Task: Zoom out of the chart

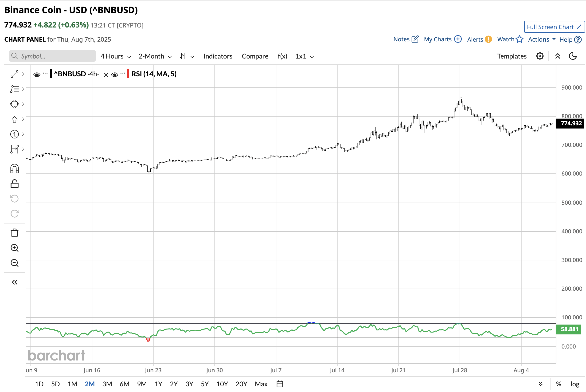Action: pos(15,263)
